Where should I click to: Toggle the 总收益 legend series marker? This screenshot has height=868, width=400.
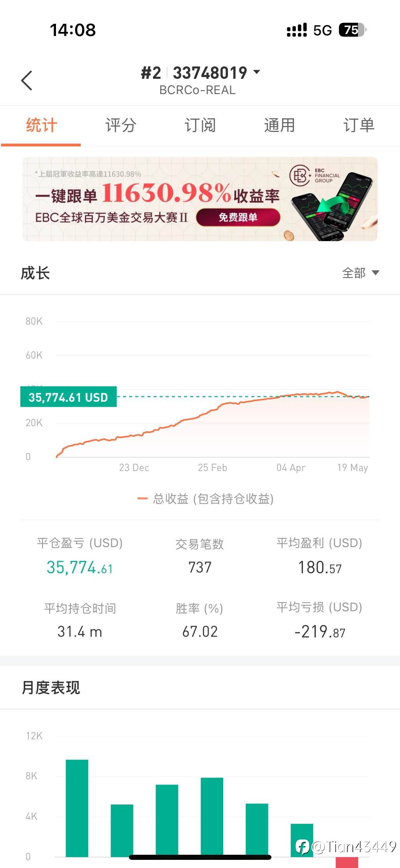(x=142, y=499)
